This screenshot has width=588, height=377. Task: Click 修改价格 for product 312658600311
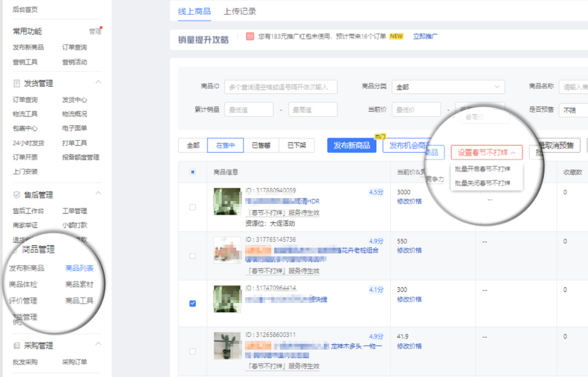408,346
